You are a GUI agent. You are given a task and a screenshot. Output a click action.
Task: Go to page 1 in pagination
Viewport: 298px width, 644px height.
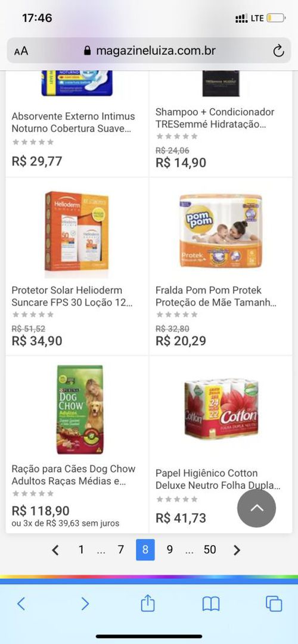81,549
